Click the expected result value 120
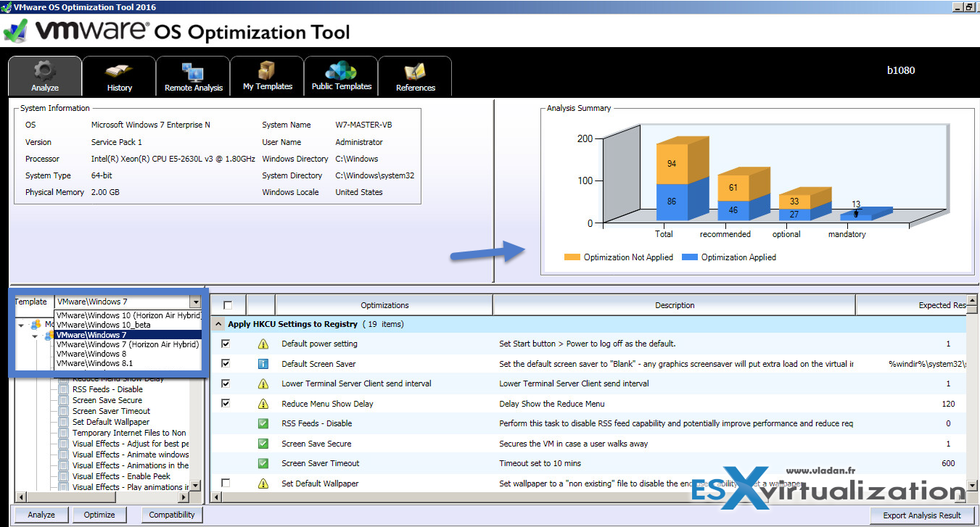This screenshot has width=980, height=527. point(948,404)
